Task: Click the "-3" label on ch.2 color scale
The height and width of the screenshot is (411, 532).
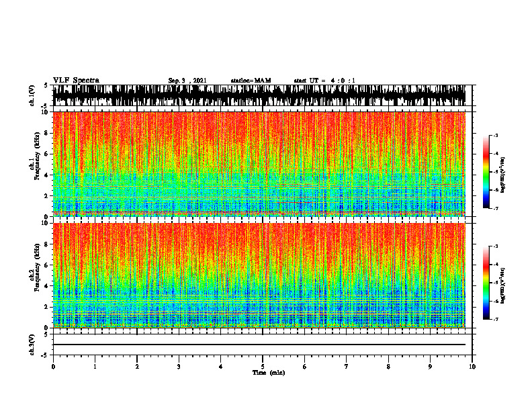Action: (496, 246)
